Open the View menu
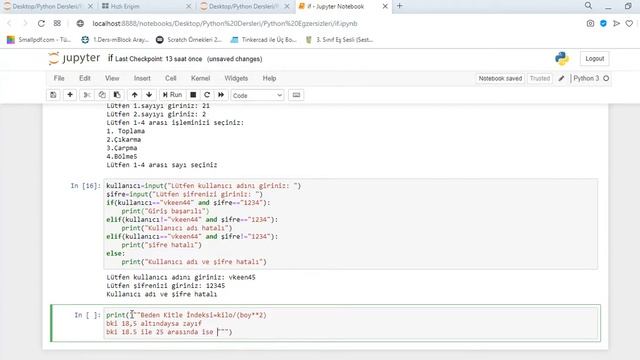The width and height of the screenshot is (640, 360). [112, 78]
